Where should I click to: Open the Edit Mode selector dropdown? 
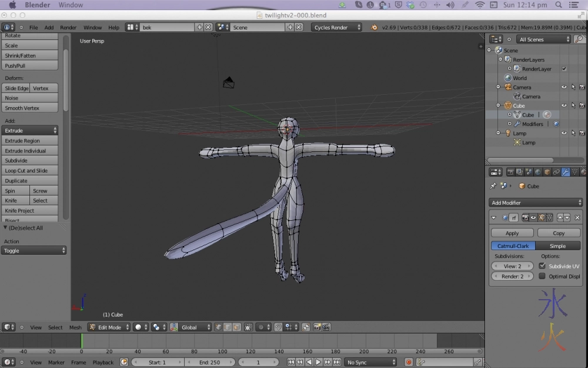pos(109,327)
